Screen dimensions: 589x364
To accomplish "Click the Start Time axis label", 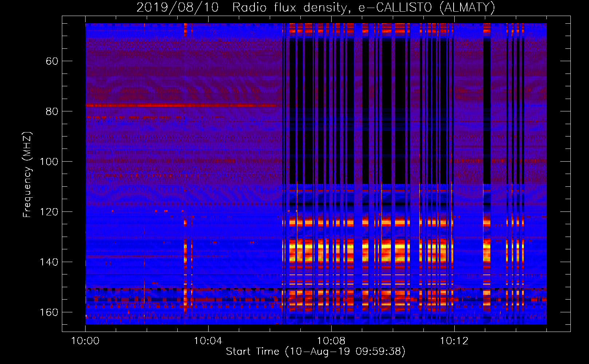I will [x=316, y=352].
